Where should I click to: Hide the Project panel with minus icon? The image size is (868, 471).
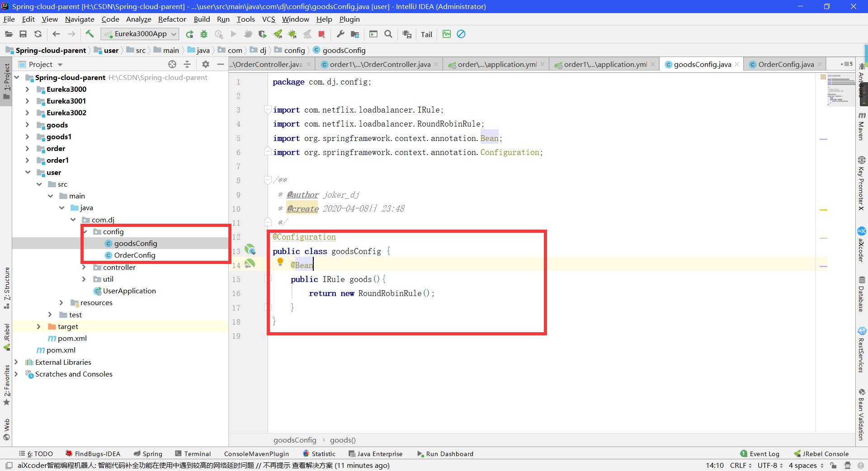tap(221, 64)
